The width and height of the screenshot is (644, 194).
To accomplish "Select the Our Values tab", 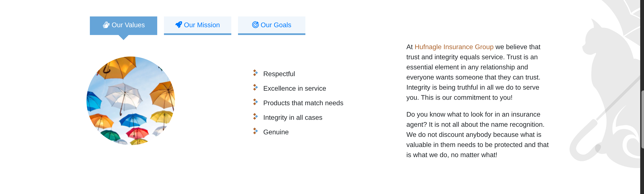I will (123, 25).
